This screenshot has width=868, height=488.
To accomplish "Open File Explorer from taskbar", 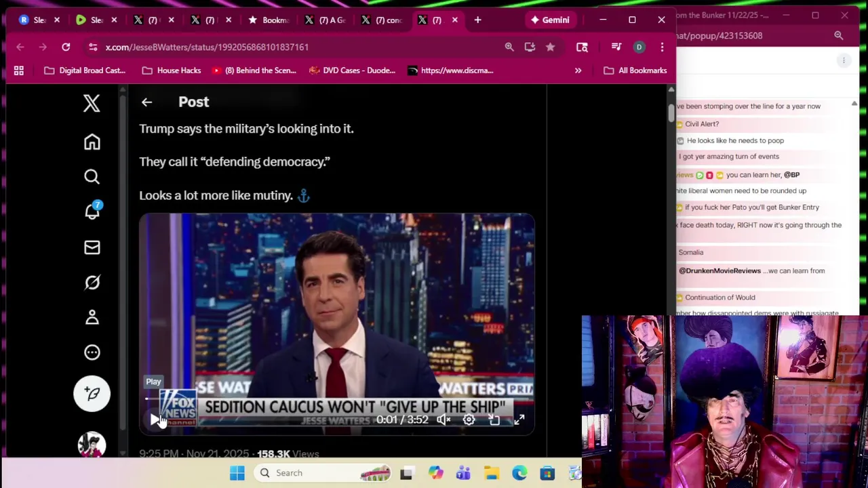I will (492, 473).
